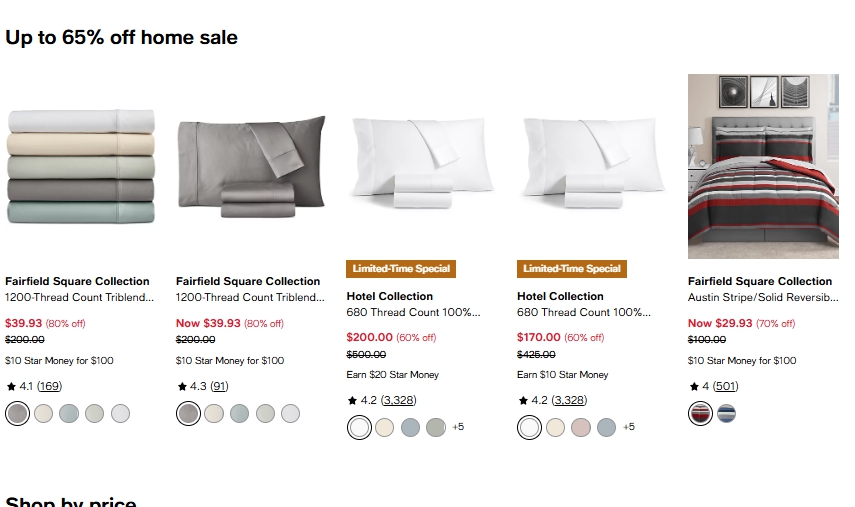Viewport: 855px width, 507px height.
Task: Click star rating icon beside 4.1
Action: (11, 387)
